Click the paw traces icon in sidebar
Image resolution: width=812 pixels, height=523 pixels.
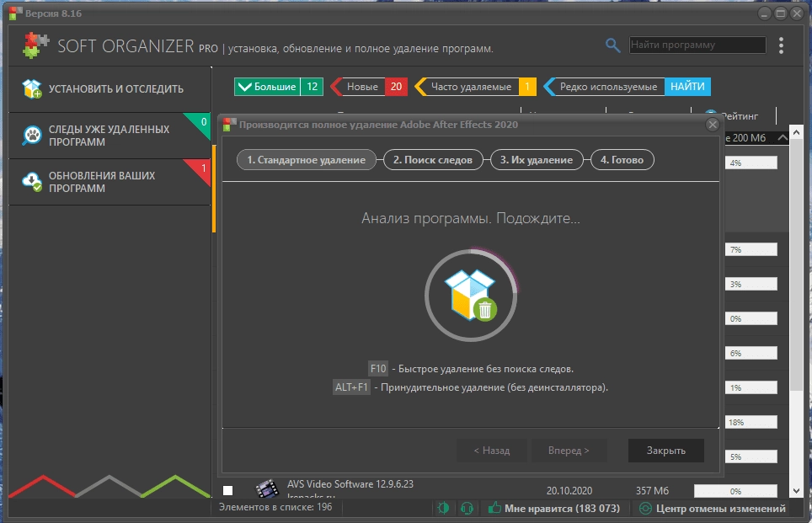click(x=32, y=136)
